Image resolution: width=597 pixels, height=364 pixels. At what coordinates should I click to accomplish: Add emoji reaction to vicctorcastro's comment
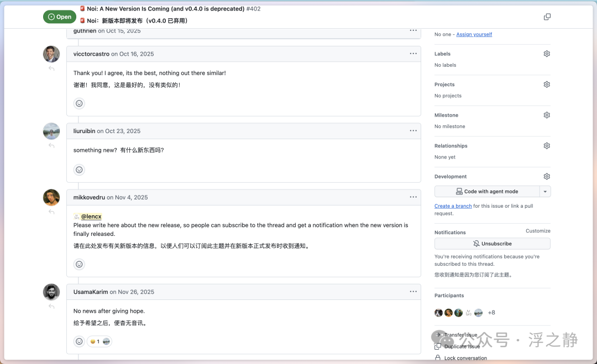click(x=79, y=103)
